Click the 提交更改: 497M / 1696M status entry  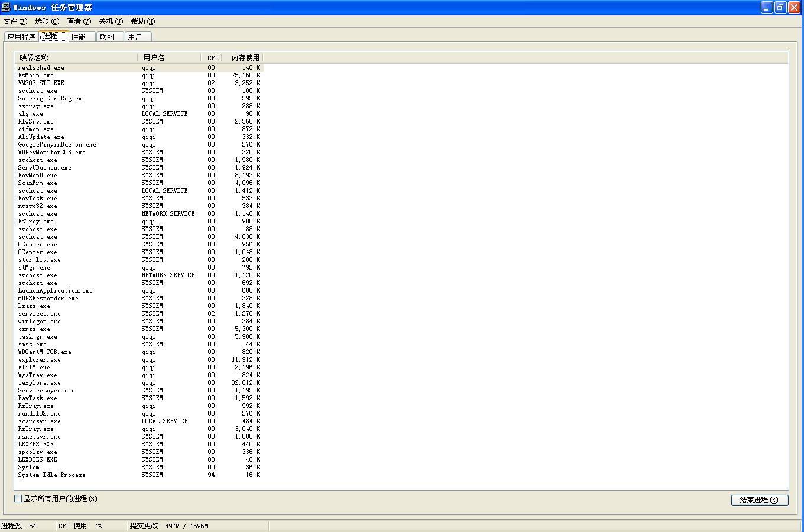point(198,526)
